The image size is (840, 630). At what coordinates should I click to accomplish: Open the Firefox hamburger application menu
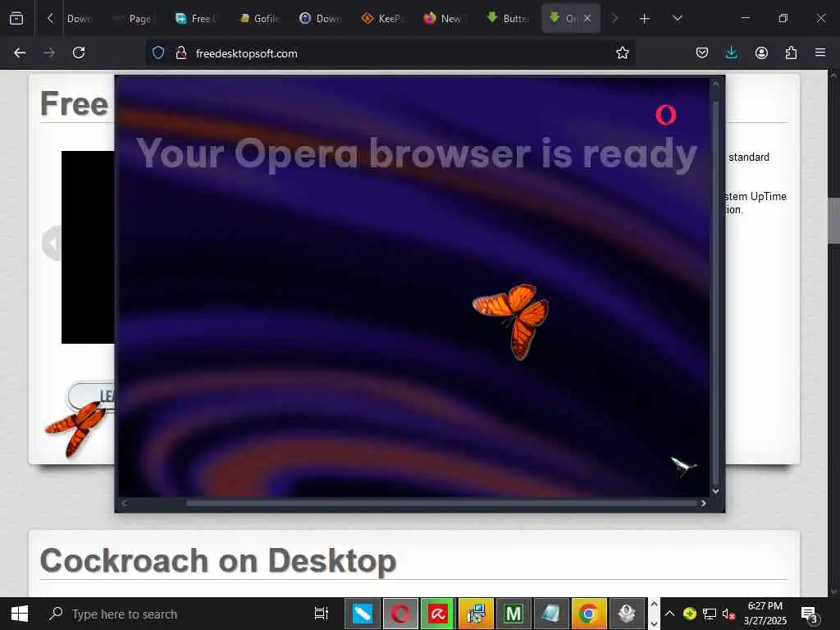pos(820,52)
